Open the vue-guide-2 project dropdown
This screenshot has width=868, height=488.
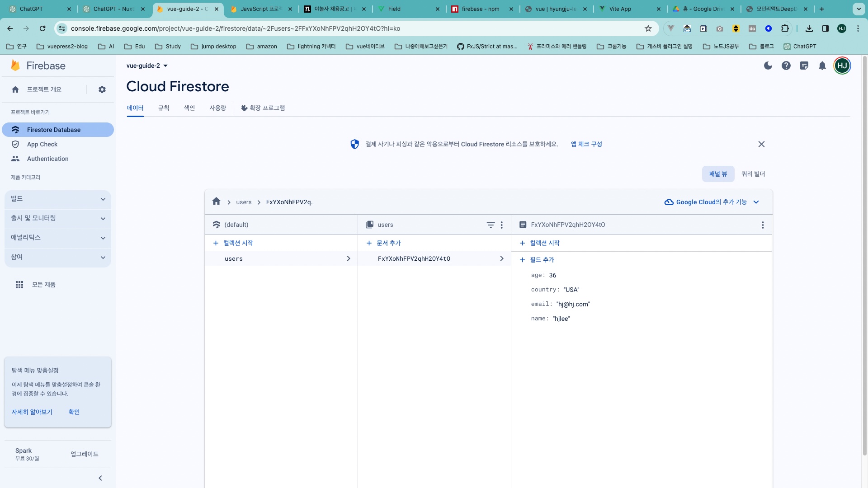coord(147,66)
